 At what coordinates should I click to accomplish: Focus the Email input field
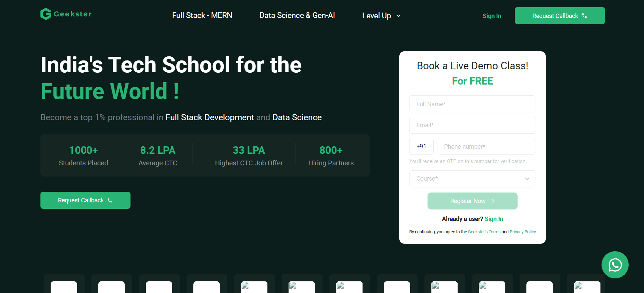click(x=472, y=125)
